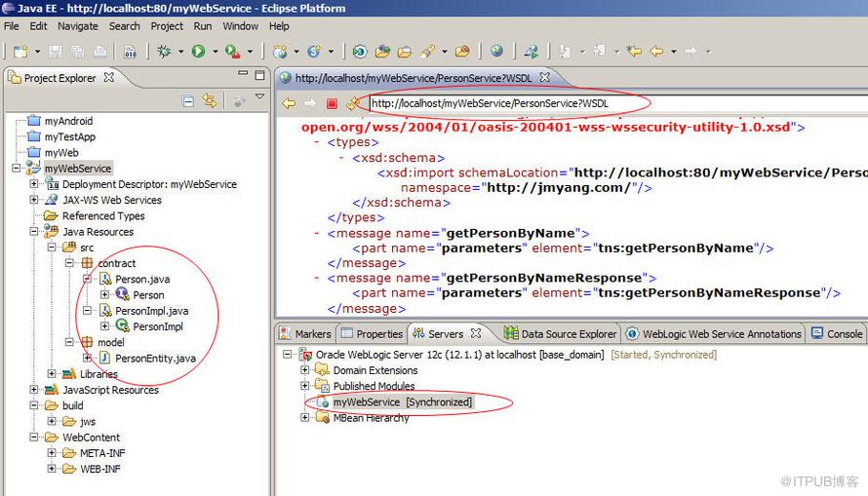868x496 pixels.
Task: Select the myAndroid project
Action: (68, 121)
